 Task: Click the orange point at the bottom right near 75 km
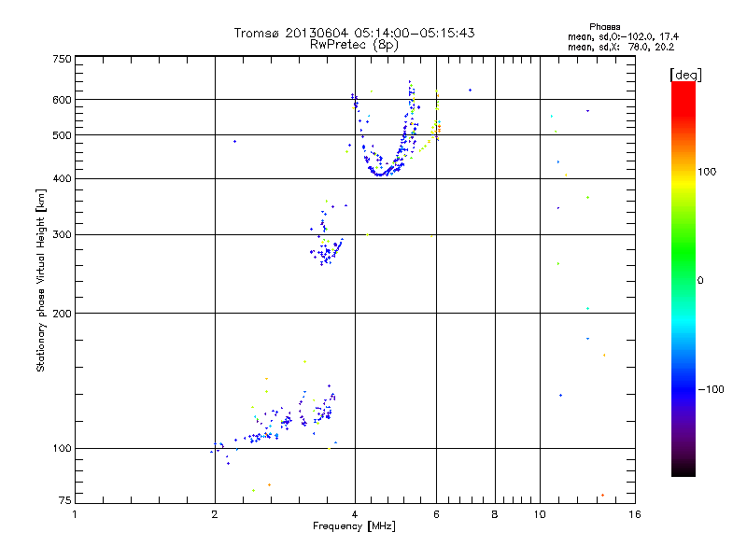click(x=602, y=496)
